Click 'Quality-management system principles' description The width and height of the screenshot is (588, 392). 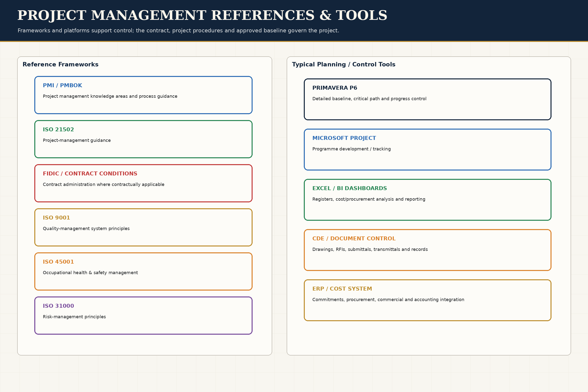click(86, 229)
